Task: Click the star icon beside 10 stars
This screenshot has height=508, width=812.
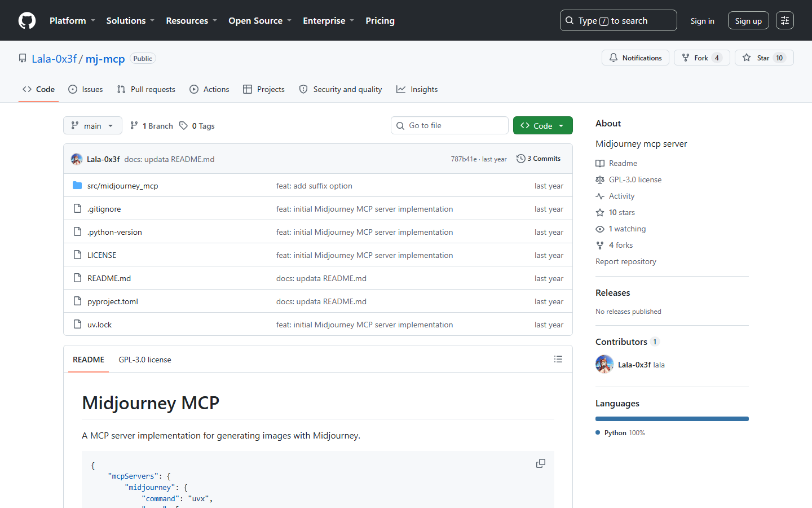Action: point(600,212)
